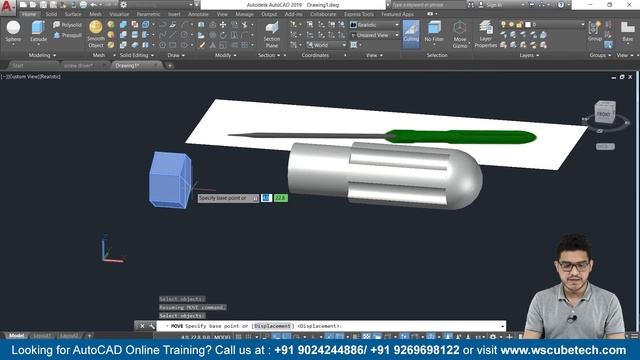Image resolution: width=640 pixels, height=360 pixels.
Task: Click the highlighted dynamic input X field
Action: [266, 198]
